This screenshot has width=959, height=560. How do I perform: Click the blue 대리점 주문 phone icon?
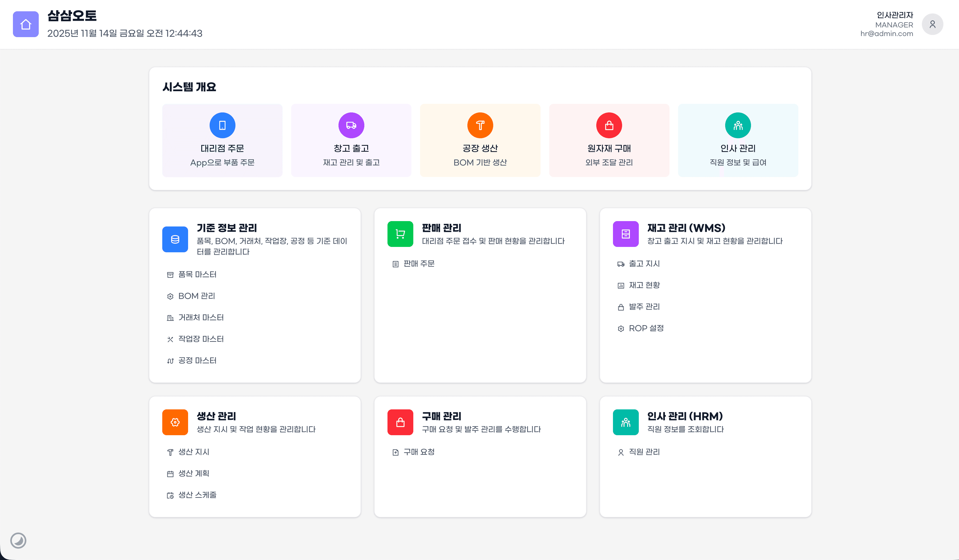click(x=222, y=125)
